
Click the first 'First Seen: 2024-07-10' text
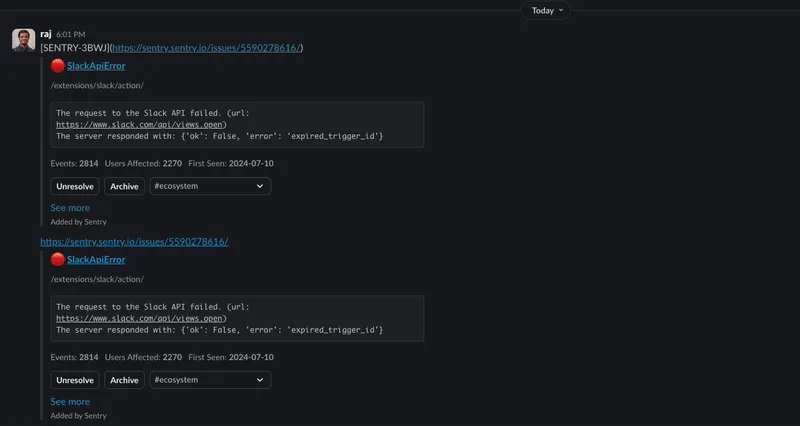coord(231,164)
